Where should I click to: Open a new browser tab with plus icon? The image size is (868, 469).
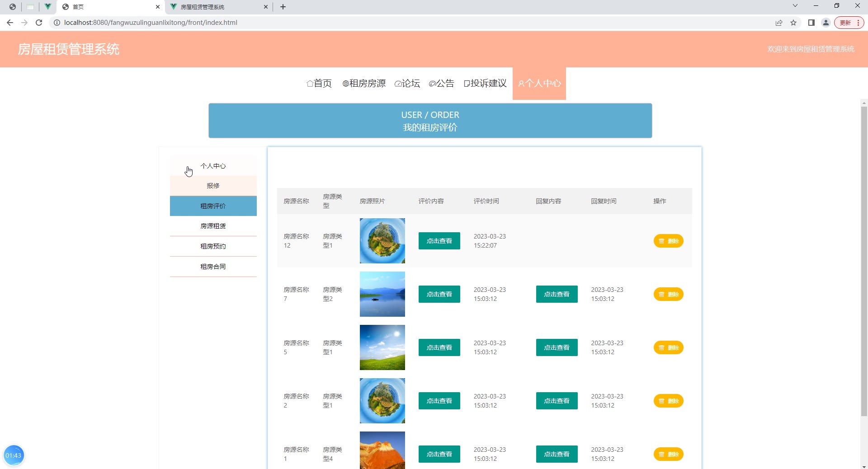[x=283, y=7]
